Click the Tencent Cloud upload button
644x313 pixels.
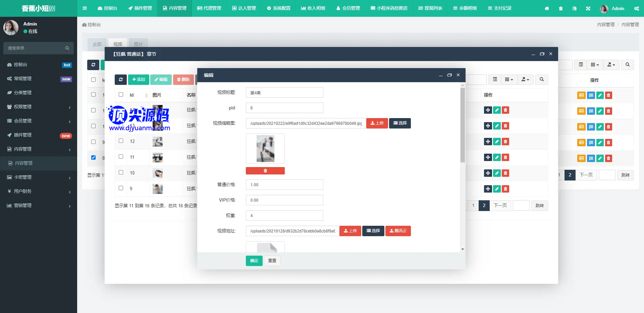(398, 231)
